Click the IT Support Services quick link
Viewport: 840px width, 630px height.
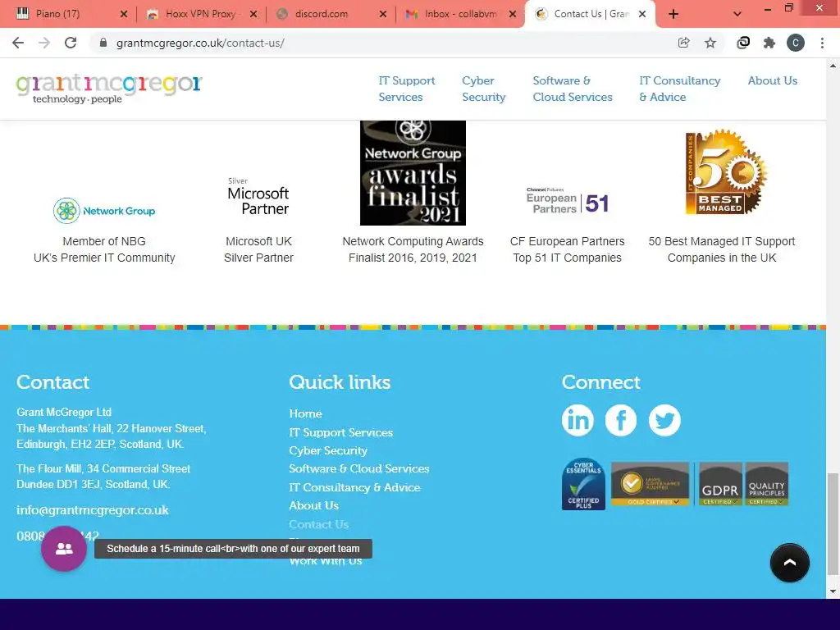pos(340,432)
